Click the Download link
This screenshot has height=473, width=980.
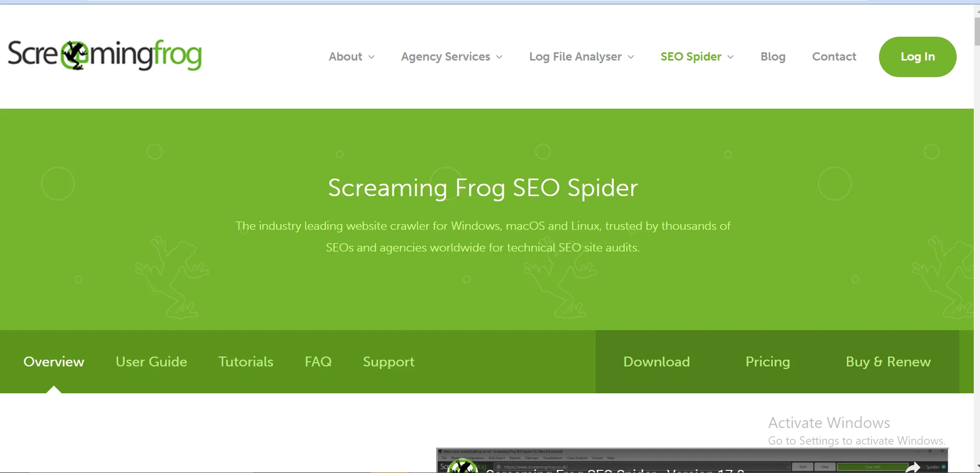pos(656,362)
